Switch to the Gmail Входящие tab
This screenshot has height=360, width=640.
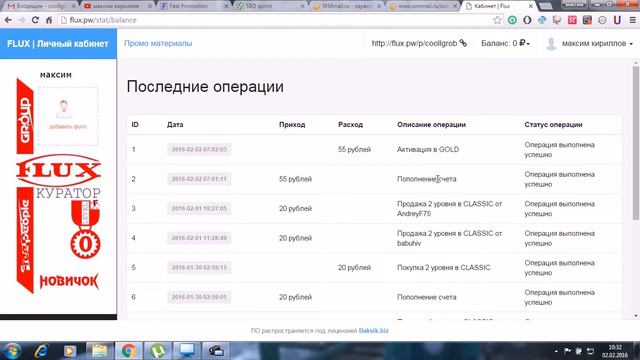pos(41,6)
